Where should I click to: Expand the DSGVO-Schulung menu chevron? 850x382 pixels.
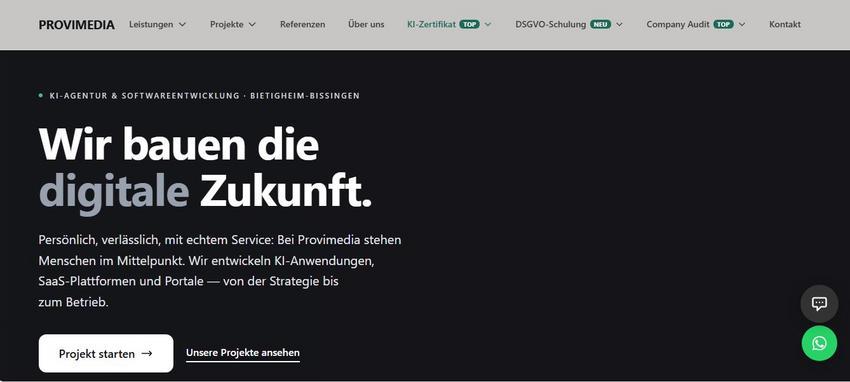[x=619, y=24]
